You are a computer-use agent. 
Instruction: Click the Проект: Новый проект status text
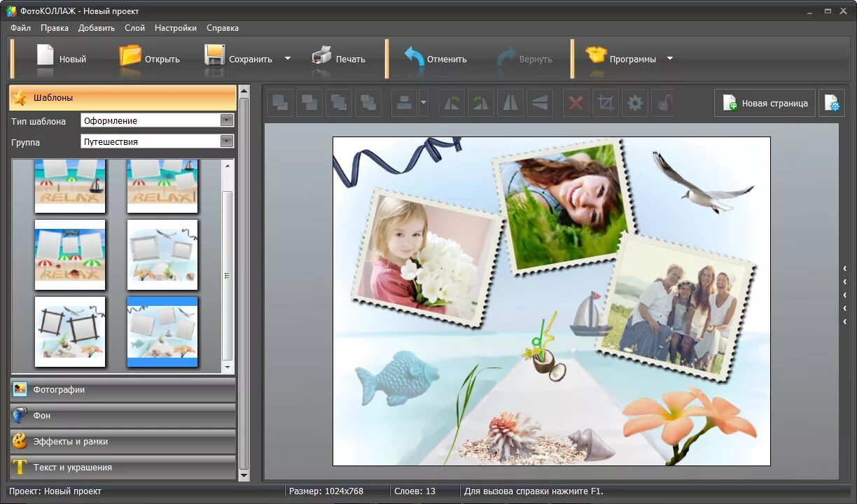(55, 491)
